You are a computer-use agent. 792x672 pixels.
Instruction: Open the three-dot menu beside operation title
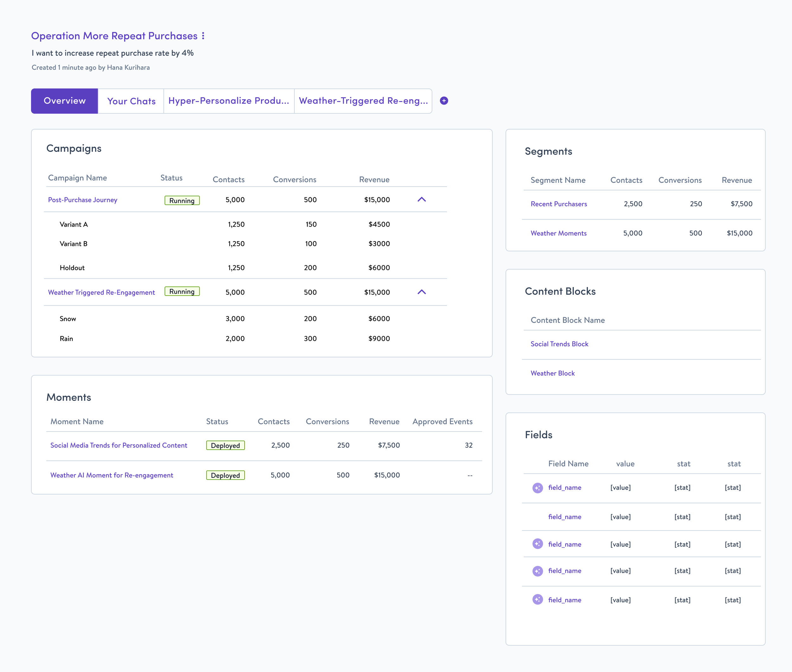pos(203,36)
